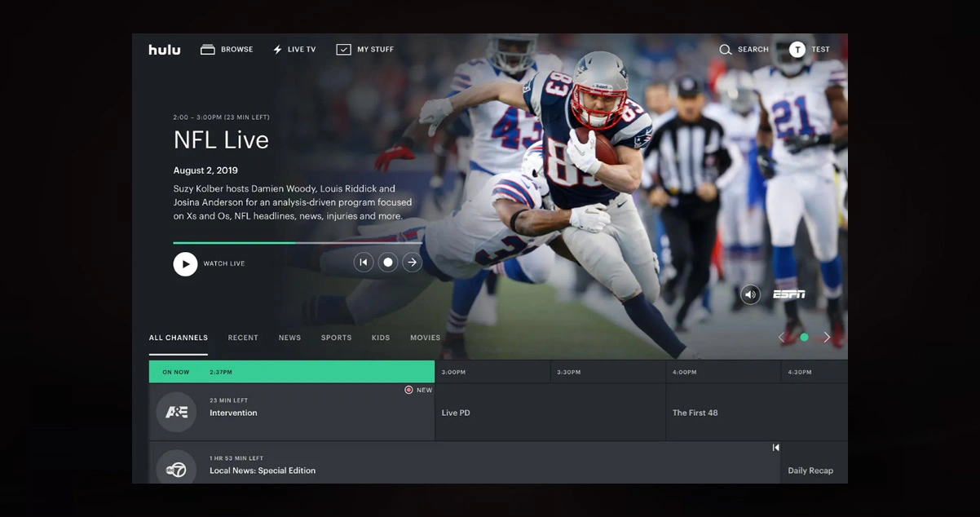Select the A&E channel logo

click(x=176, y=412)
